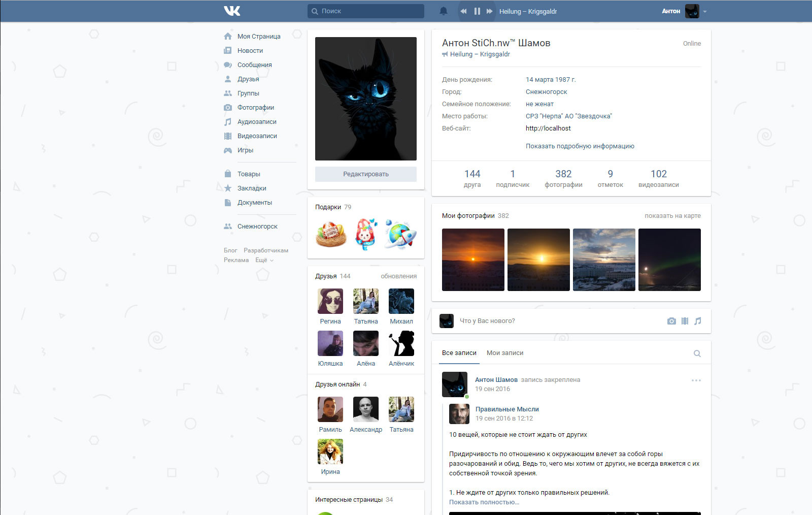The width and height of the screenshot is (812, 515).
Task: Open Интересные страницы 34 header
Action: tap(354, 500)
